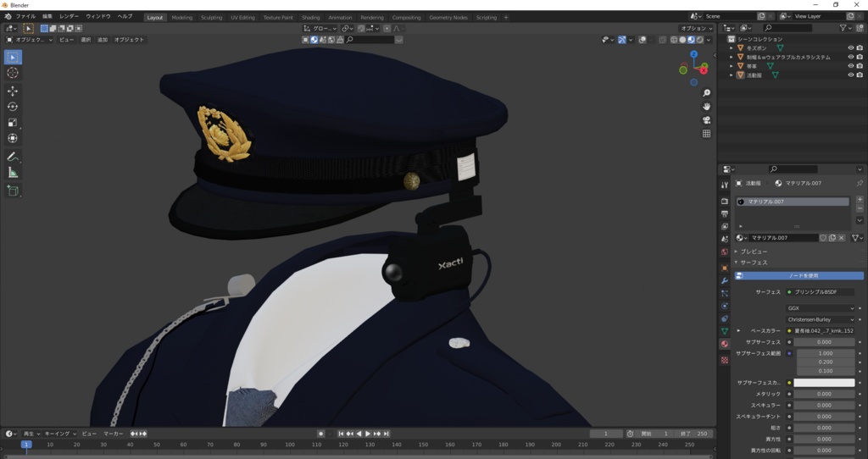Click the メタリック value slider

[x=824, y=395]
